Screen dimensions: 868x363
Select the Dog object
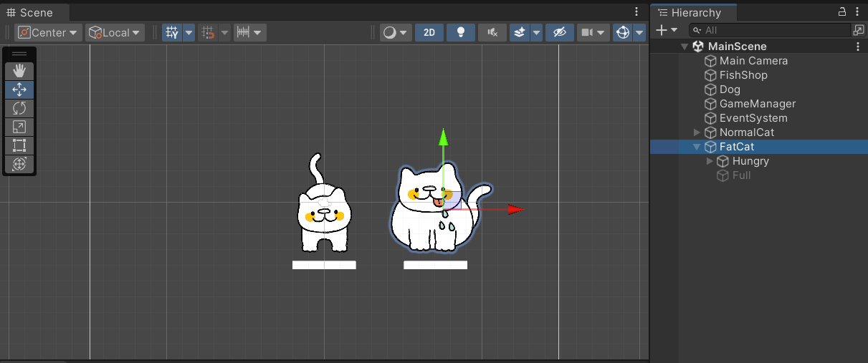pos(730,89)
